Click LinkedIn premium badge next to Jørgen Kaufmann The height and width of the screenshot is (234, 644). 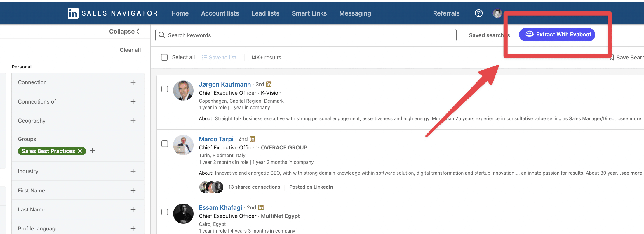click(x=269, y=84)
